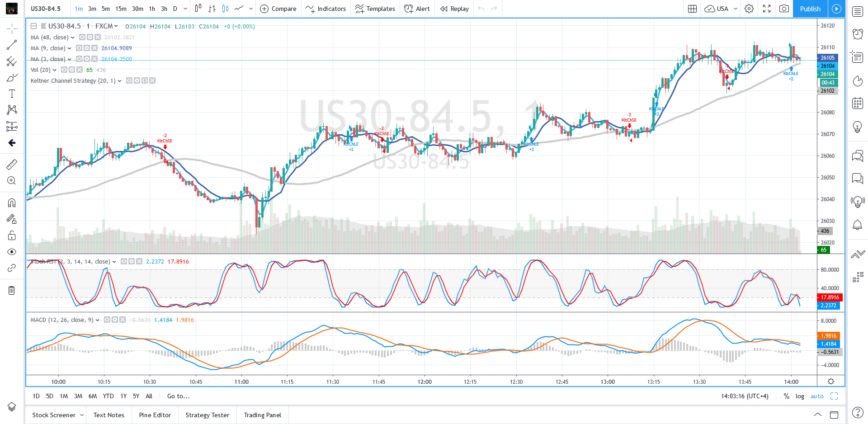The image size is (868, 424).
Task: Open the alerts alarm clock panel
Action: 858,34
